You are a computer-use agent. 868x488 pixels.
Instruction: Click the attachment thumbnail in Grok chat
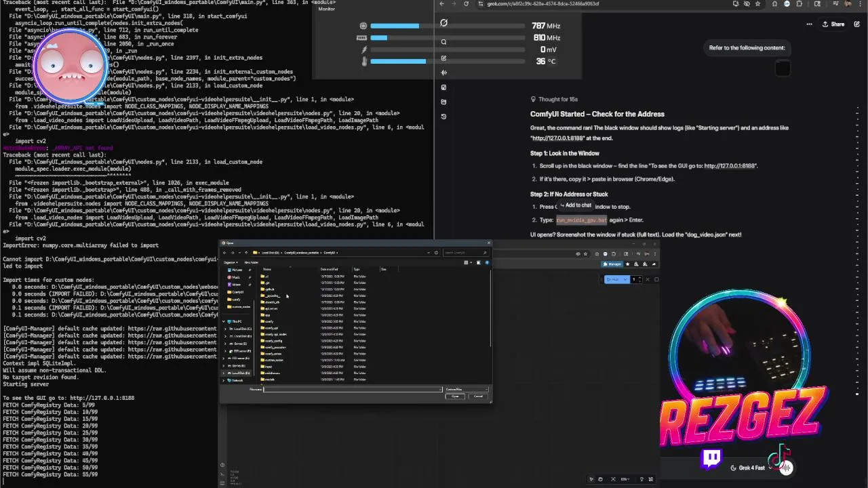click(783, 68)
